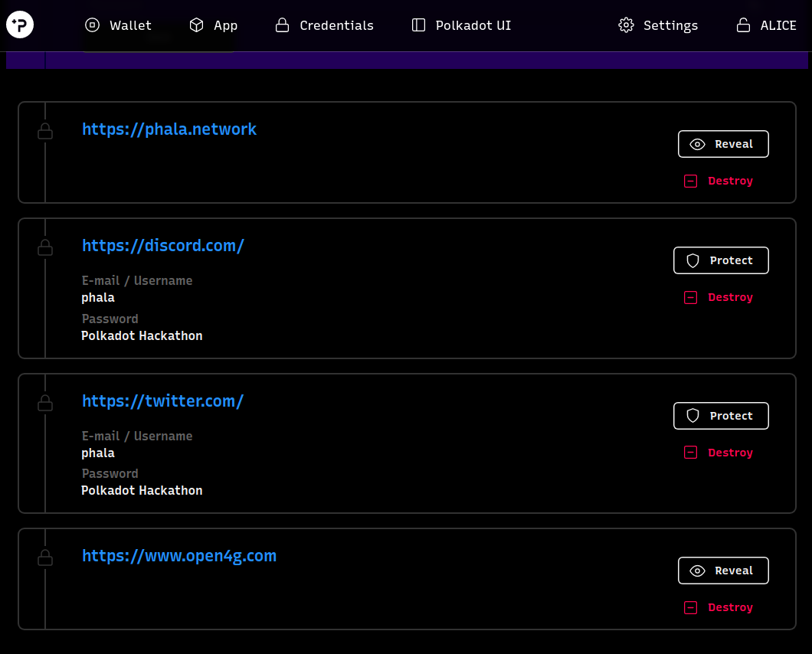
Task: Go to the Credentials section
Action: [x=324, y=25]
